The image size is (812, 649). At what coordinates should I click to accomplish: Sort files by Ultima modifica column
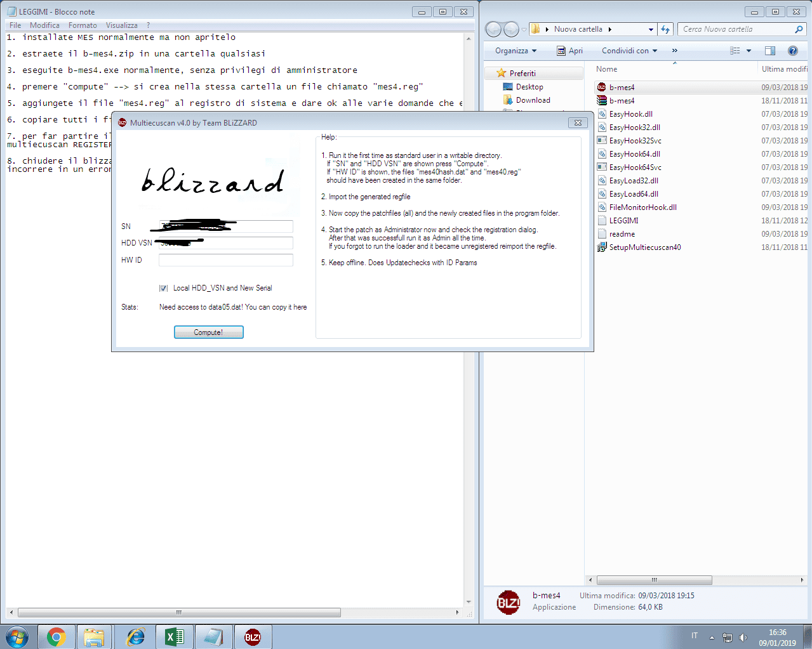(x=785, y=69)
